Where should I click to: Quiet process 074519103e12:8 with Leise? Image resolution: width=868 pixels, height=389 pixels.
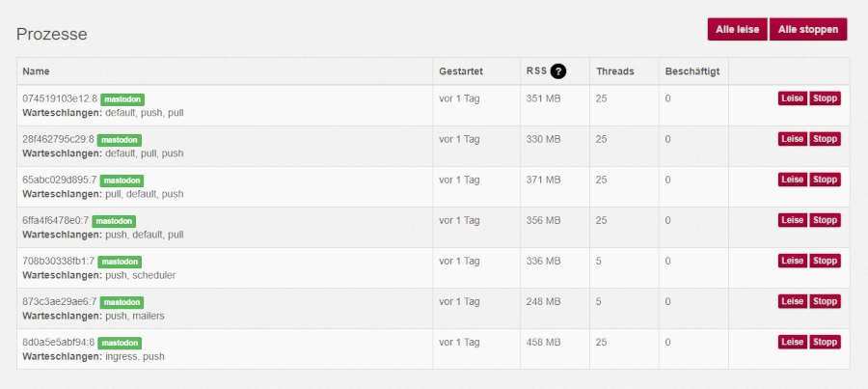792,98
